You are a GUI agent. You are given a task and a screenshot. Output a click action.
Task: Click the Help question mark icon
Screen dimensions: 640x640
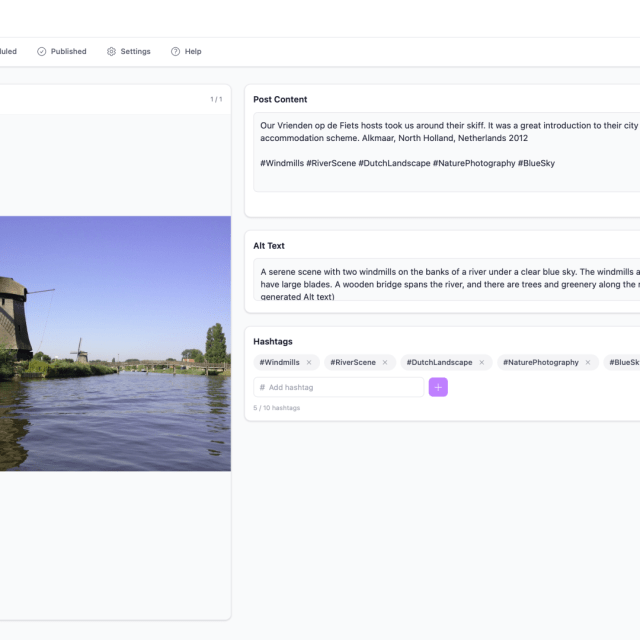175,52
